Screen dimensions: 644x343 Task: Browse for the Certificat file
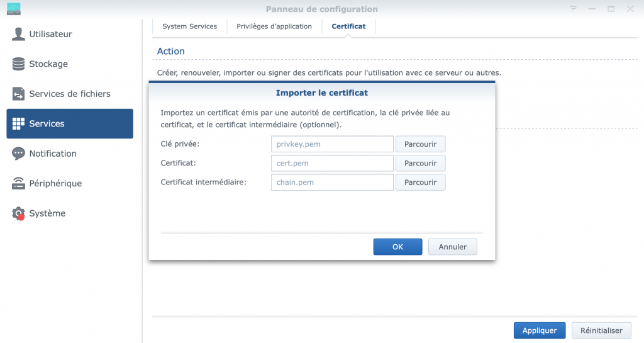(x=420, y=163)
